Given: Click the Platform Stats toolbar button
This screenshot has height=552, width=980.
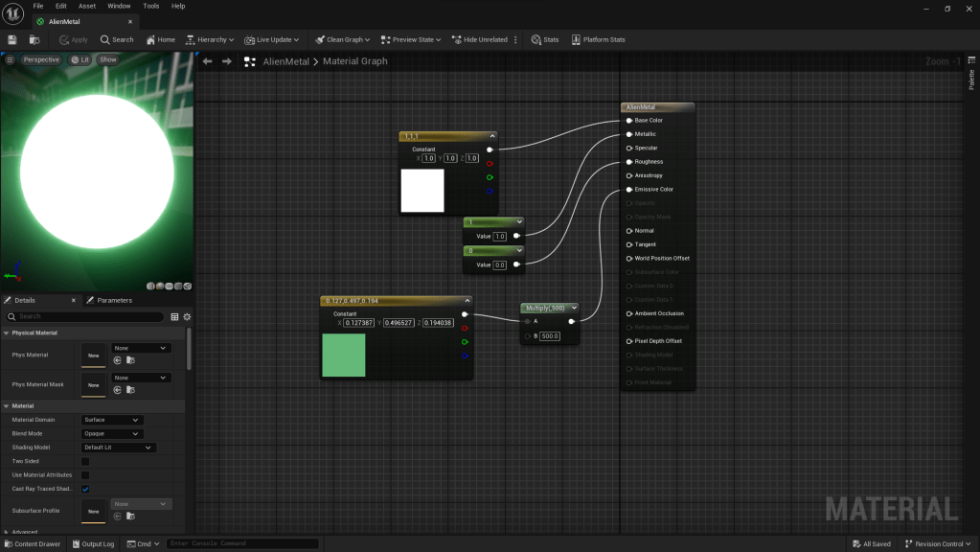Looking at the screenshot, I should [598, 39].
